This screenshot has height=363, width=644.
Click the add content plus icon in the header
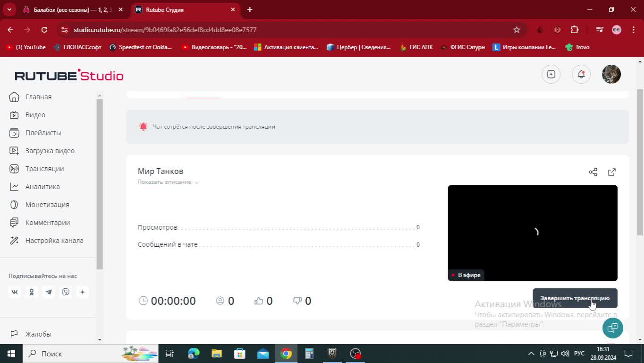[x=551, y=74]
